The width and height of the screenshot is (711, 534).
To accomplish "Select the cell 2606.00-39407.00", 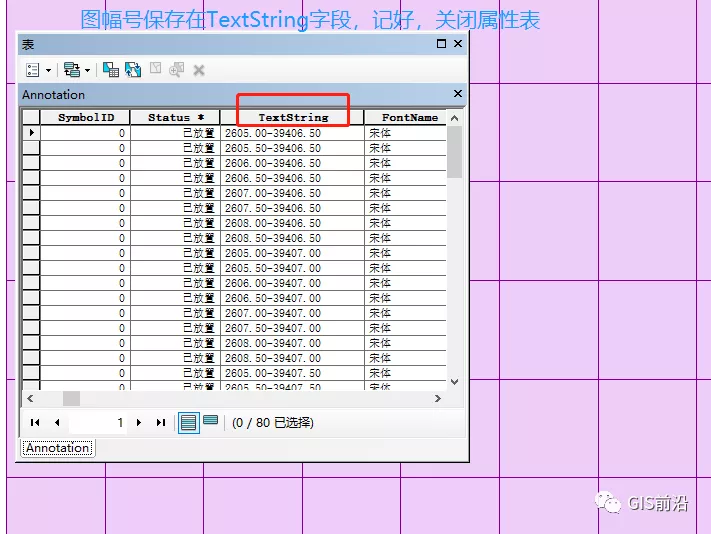I will tap(292, 283).
